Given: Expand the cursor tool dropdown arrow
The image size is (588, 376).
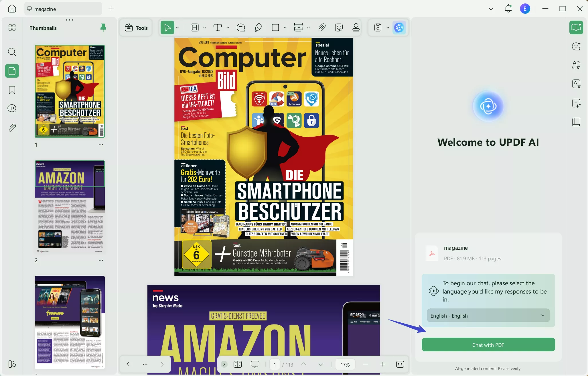Looking at the screenshot, I should pos(177,27).
